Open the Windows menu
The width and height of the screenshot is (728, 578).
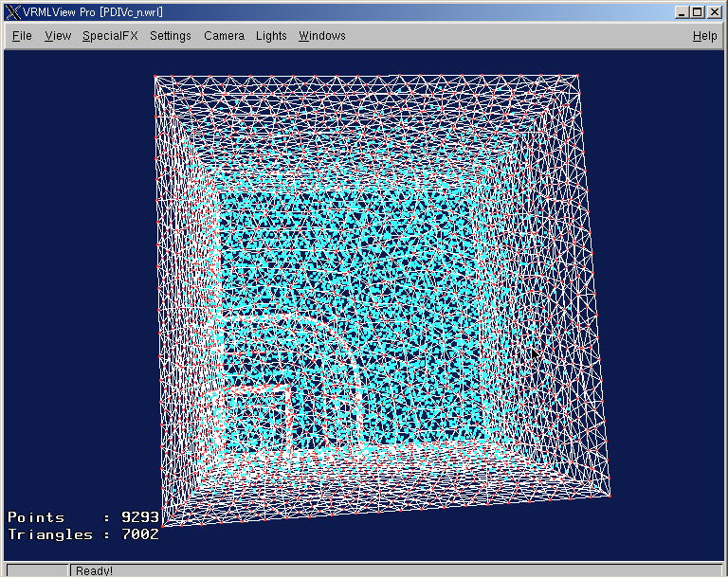pyautogui.click(x=322, y=36)
